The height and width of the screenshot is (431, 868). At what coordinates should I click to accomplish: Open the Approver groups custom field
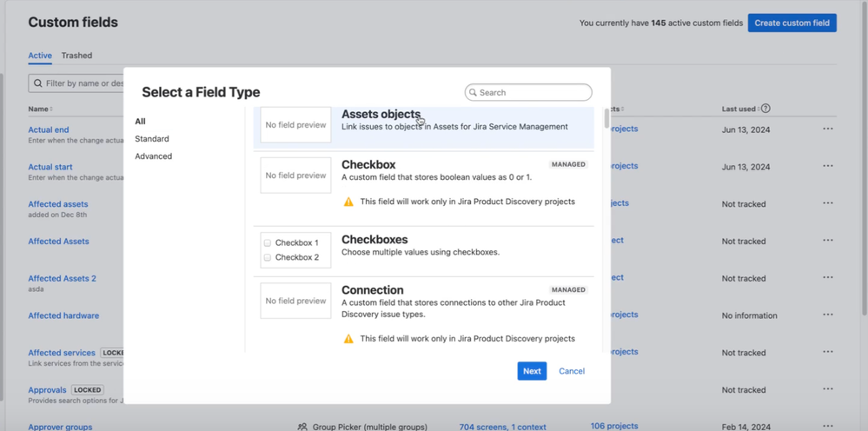click(x=60, y=428)
